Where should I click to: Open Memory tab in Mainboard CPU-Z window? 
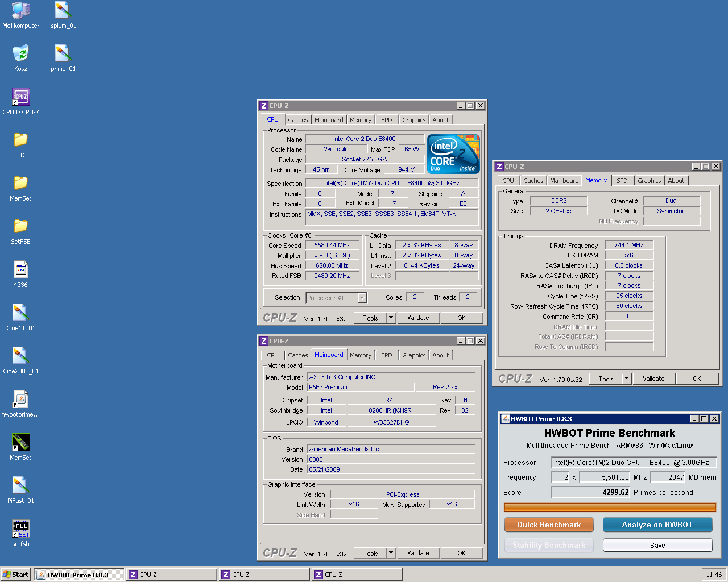pos(361,355)
